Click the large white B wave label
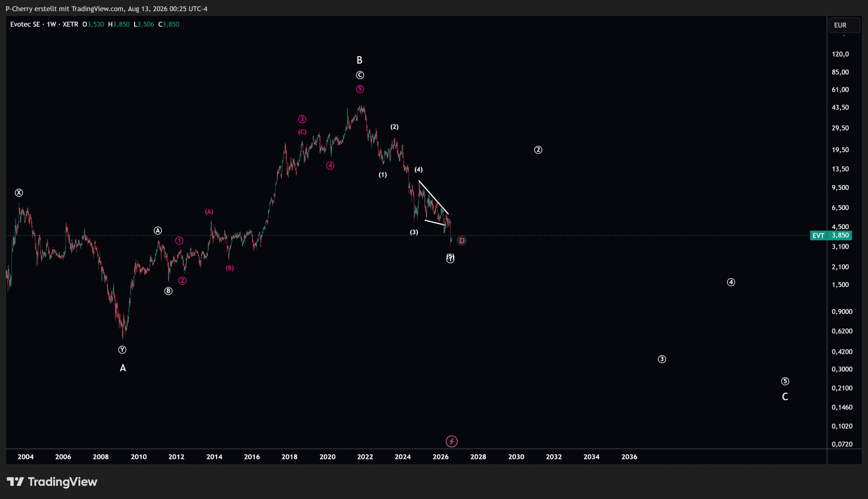This screenshot has height=499, width=868. [359, 60]
